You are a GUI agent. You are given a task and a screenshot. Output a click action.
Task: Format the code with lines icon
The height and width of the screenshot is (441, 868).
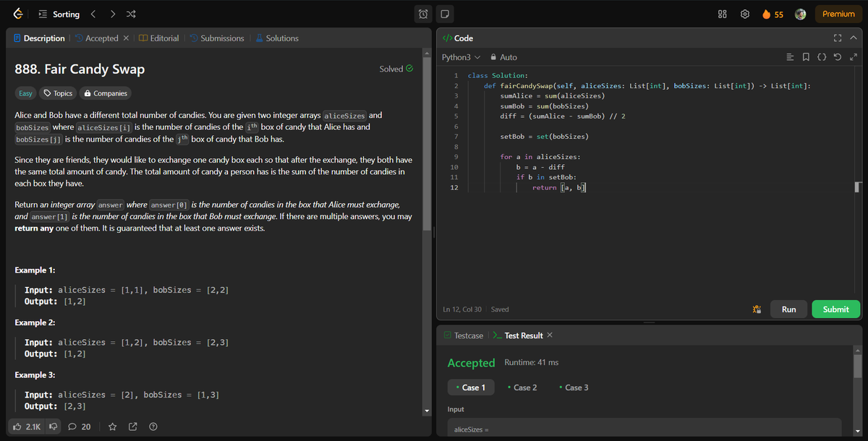tap(791, 57)
